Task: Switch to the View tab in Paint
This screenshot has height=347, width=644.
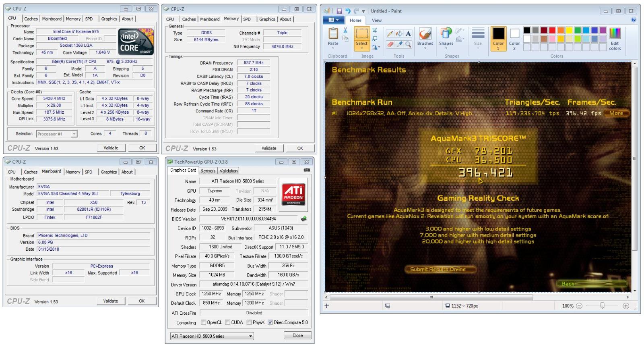Action: 377,20
